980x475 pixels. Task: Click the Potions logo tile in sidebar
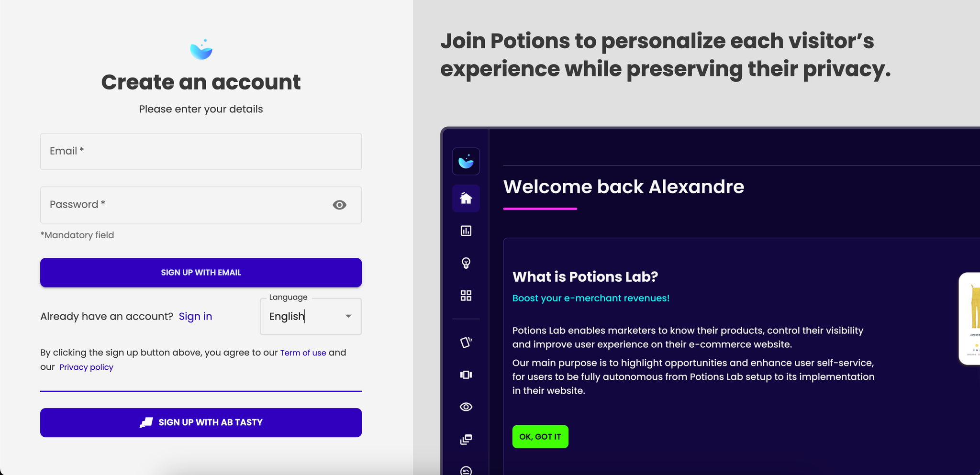[x=466, y=162]
